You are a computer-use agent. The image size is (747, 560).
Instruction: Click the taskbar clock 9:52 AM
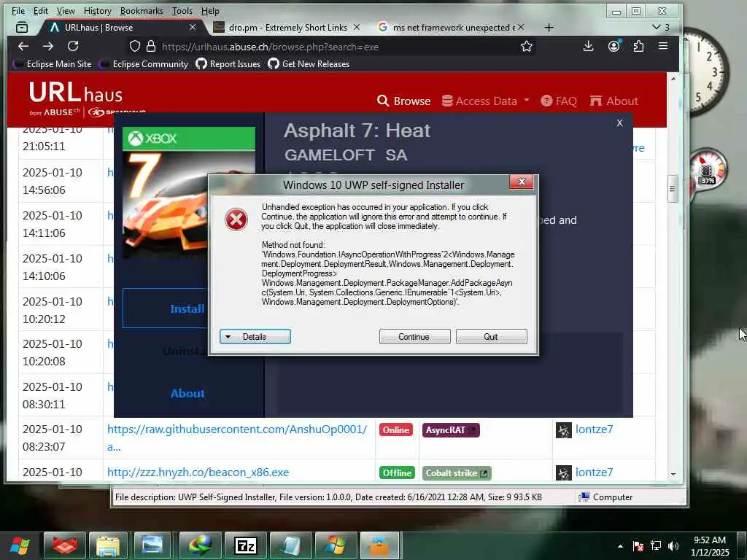pyautogui.click(x=710, y=546)
